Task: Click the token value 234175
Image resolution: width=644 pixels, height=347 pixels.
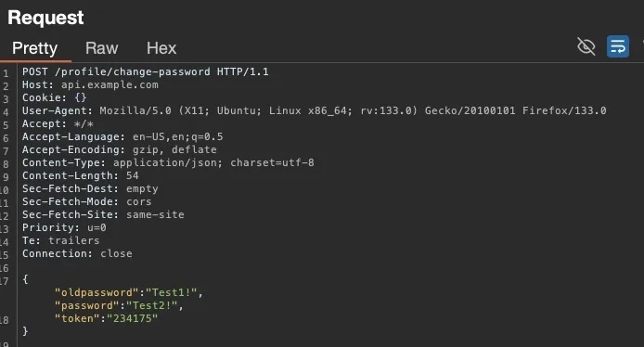Action: point(133,318)
